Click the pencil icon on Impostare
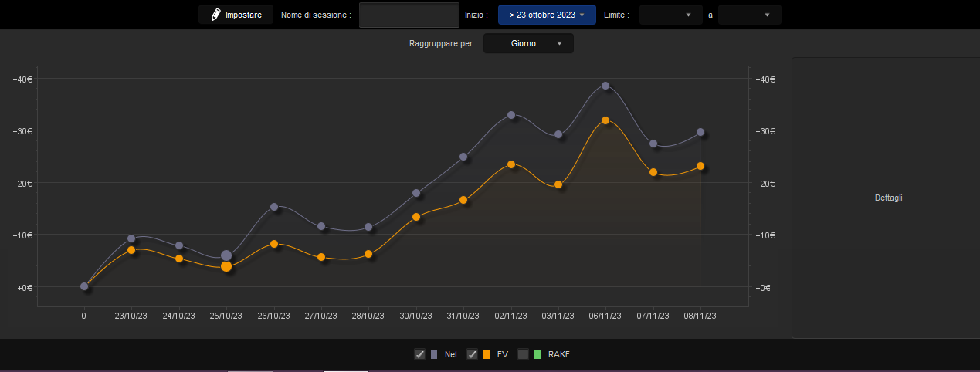Viewport: 980px width, 372px height. coord(215,15)
